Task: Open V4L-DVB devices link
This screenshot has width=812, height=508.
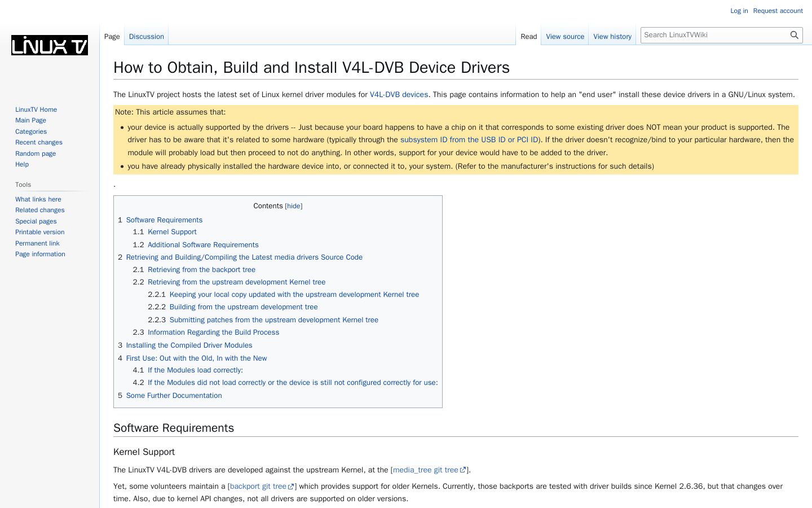Action: pyautogui.click(x=399, y=94)
